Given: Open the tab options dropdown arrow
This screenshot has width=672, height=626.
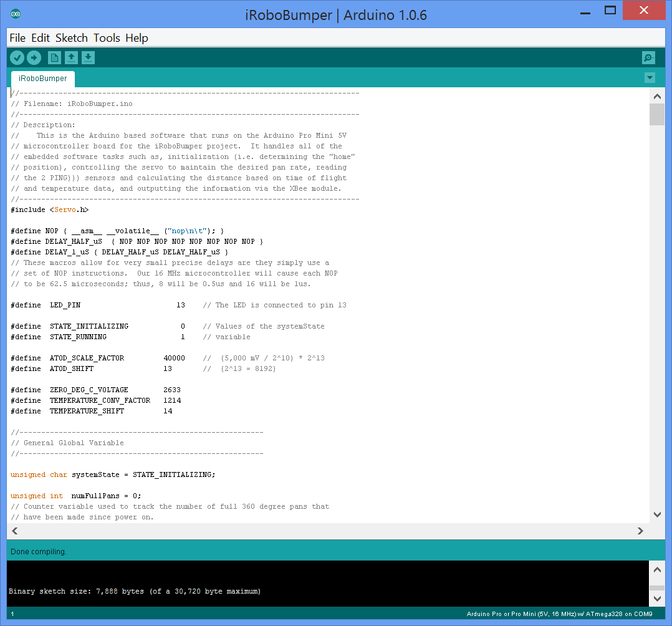Looking at the screenshot, I should [x=650, y=78].
